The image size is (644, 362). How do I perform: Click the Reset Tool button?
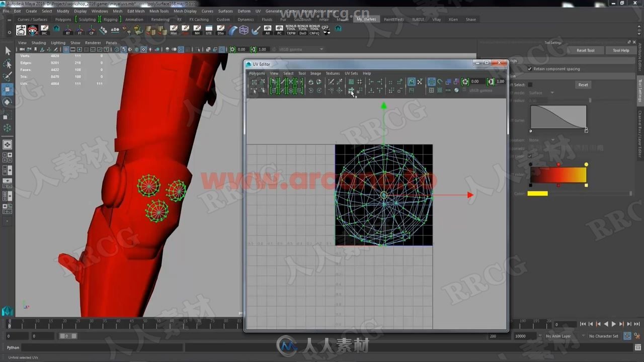(x=585, y=50)
